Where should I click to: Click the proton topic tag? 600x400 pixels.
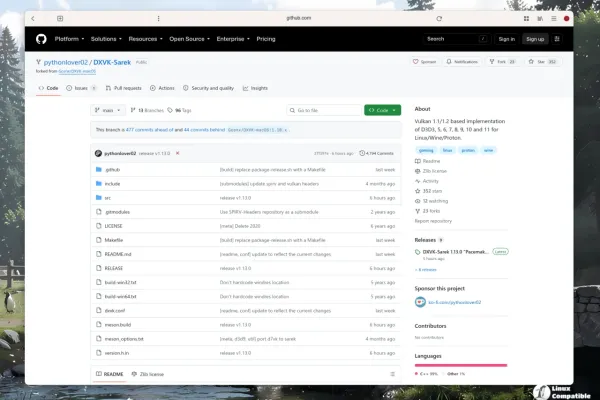pyautogui.click(x=468, y=150)
